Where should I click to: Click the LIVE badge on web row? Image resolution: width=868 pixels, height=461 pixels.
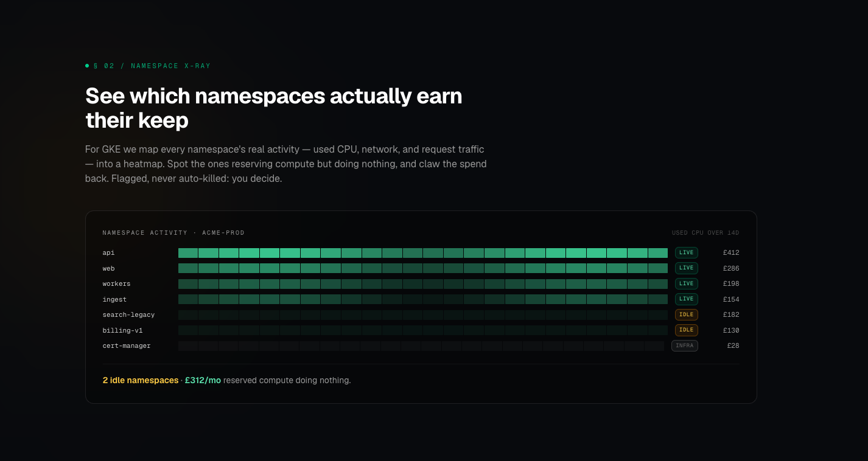pos(686,268)
